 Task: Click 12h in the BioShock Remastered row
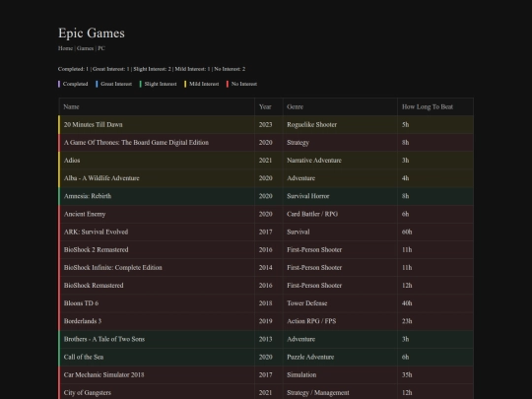tap(407, 286)
